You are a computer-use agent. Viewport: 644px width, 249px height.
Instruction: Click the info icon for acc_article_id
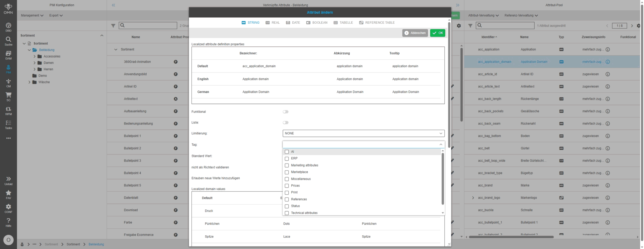tap(608, 74)
